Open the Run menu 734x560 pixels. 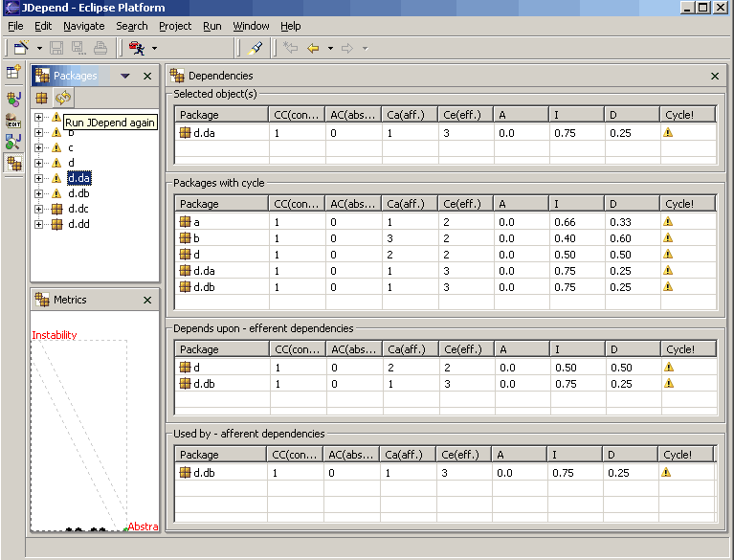tap(212, 26)
